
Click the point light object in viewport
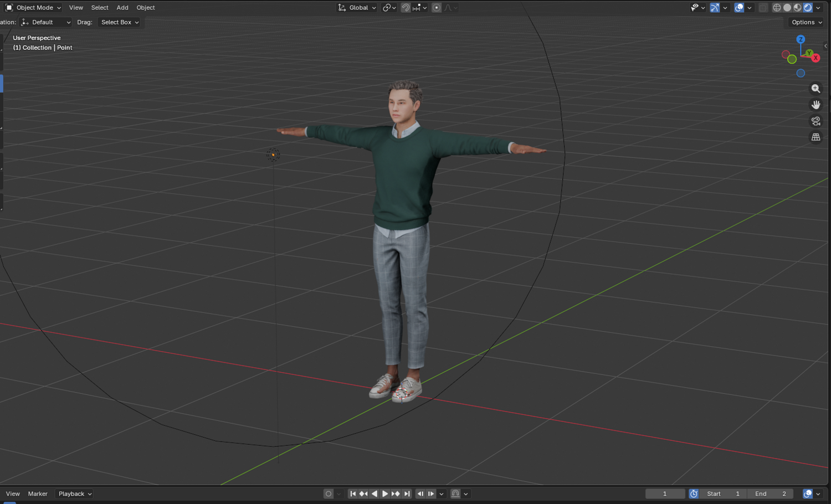273,155
